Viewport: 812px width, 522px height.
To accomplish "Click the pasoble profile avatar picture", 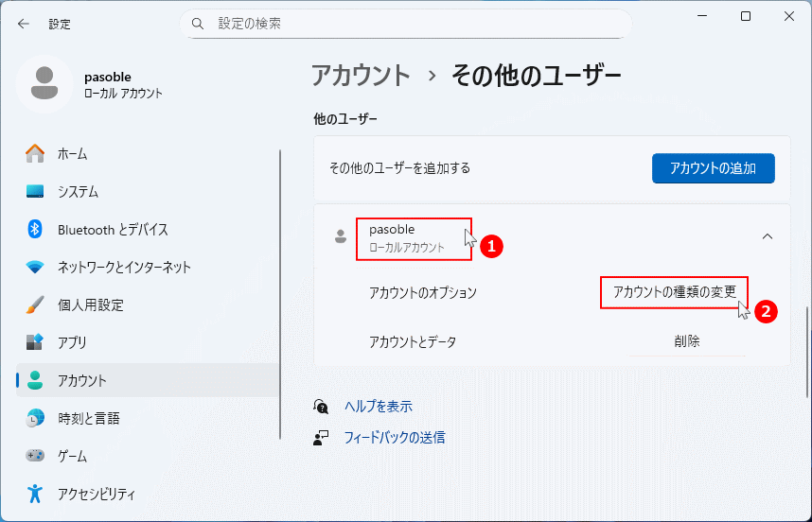I will click(44, 83).
